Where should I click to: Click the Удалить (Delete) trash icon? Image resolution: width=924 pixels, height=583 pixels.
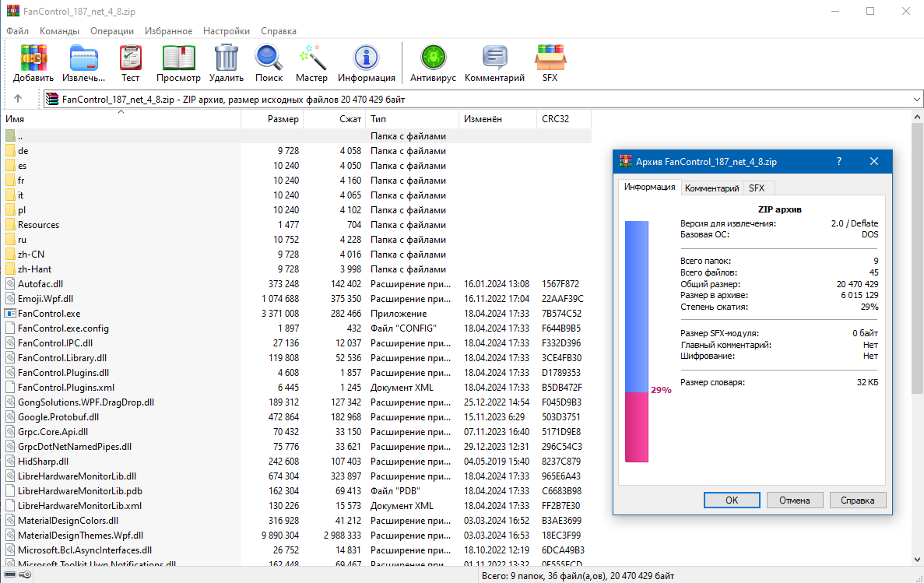point(227,62)
